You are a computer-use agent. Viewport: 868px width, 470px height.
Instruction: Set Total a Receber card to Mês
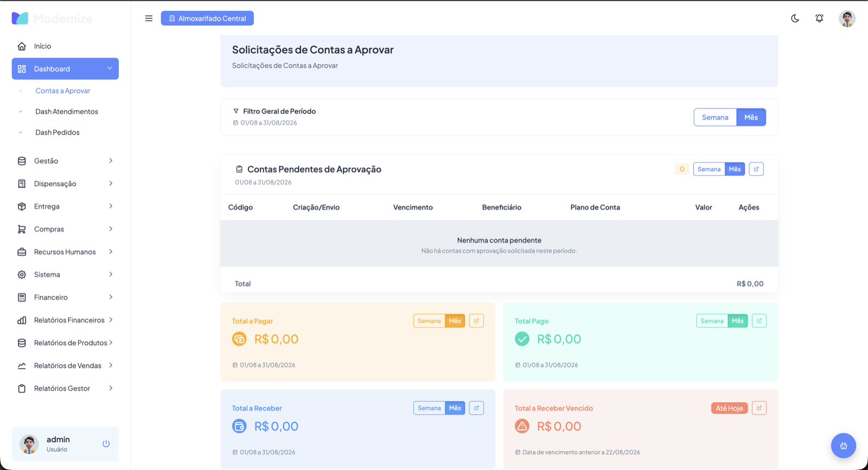pos(455,408)
